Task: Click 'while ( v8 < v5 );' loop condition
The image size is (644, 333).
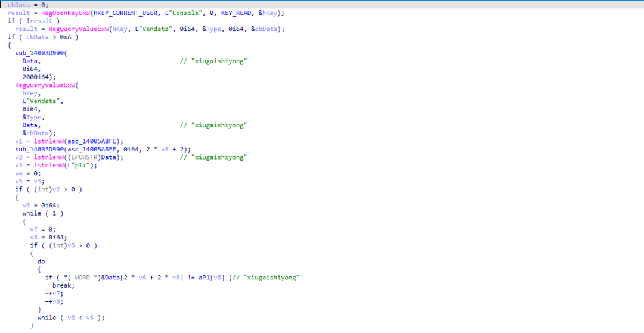Action: (71, 318)
